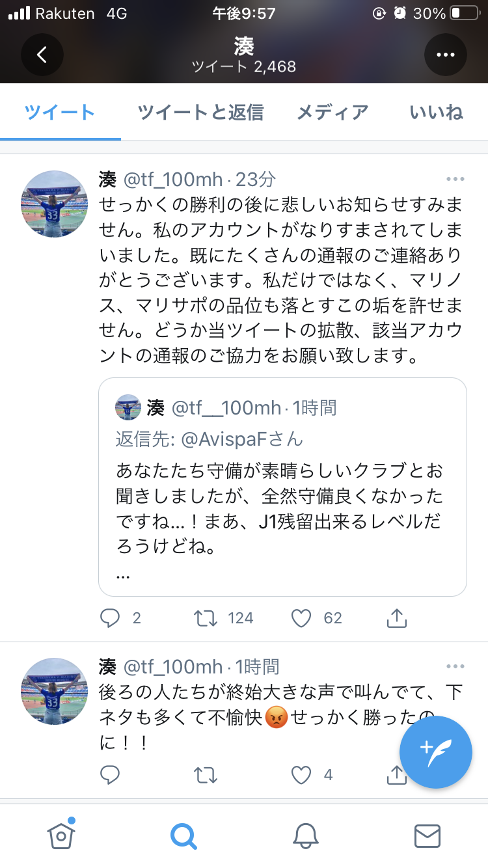Open Messages envelope in bottom bar
Screen dimensions: 488x868
427,835
